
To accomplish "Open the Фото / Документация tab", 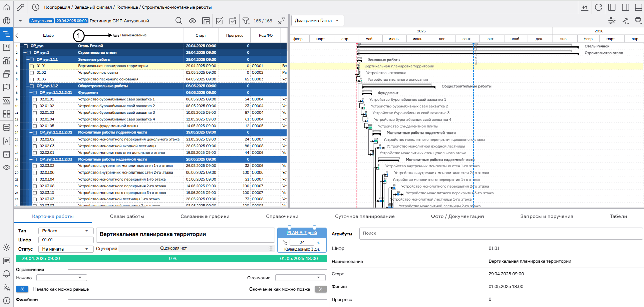I will [x=457, y=216].
